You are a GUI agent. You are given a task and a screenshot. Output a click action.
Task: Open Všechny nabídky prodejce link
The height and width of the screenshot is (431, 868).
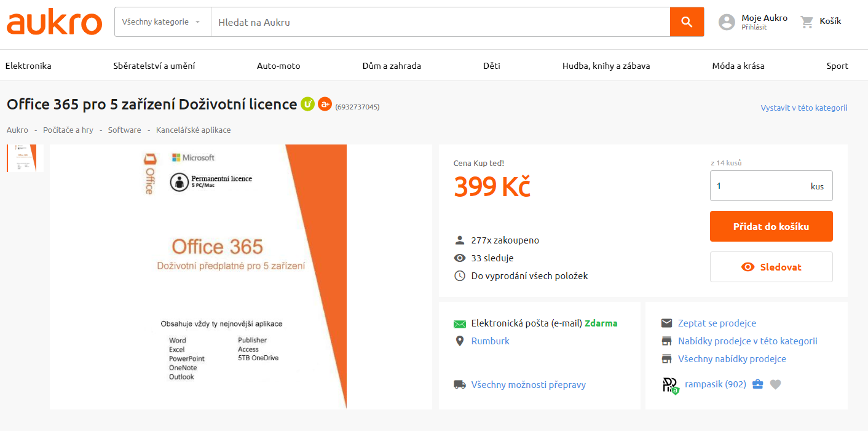tap(732, 359)
